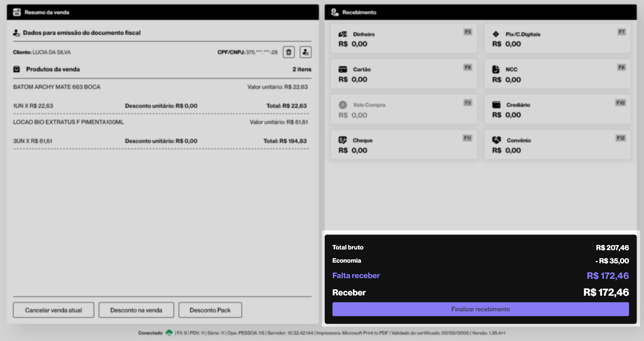Pick the NCC payment option

point(557,74)
